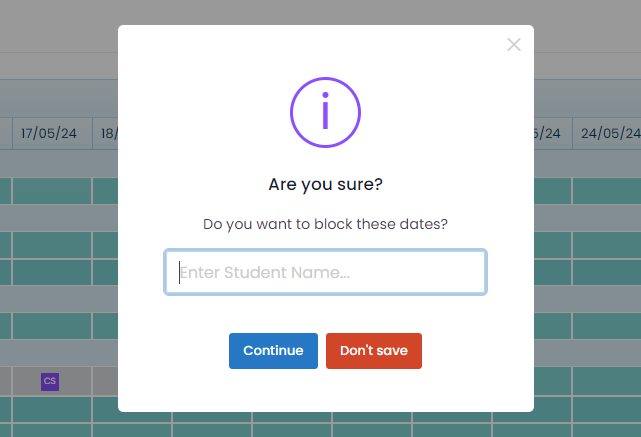This screenshot has height=437, width=641.
Task: Focus the Enter Student Name field
Action: click(x=325, y=272)
